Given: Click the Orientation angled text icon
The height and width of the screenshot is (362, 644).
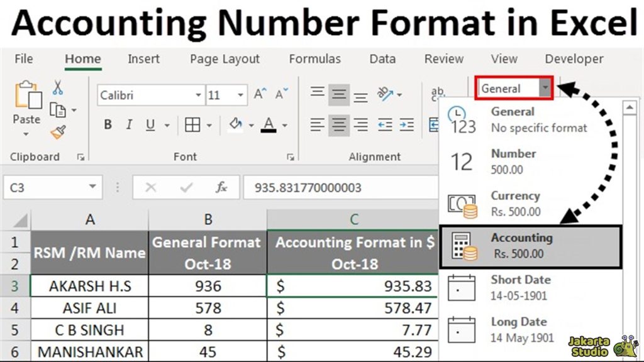Looking at the screenshot, I should click(386, 94).
